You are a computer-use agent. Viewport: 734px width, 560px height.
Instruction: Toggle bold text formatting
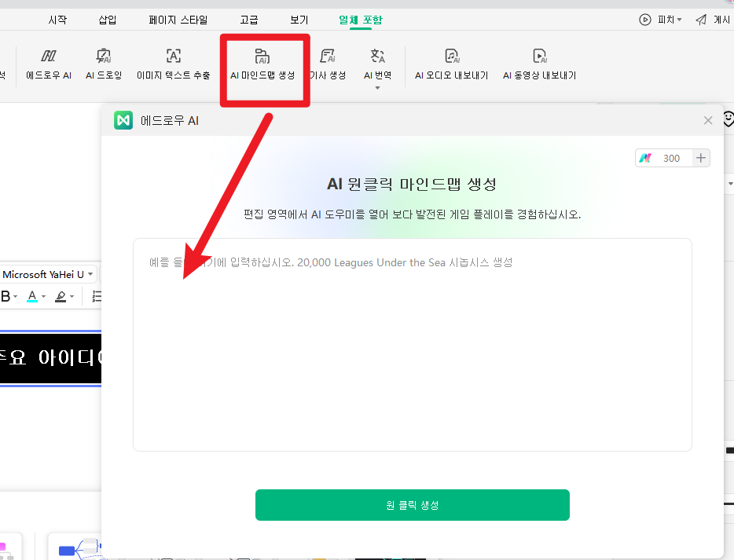point(6,296)
